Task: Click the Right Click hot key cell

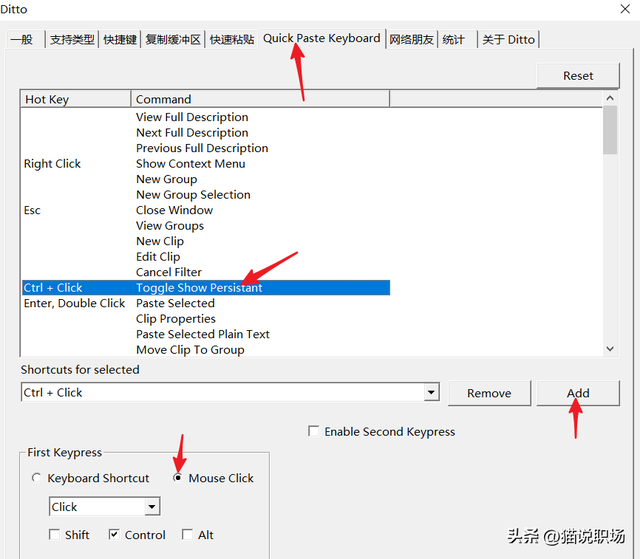Action: pos(52,164)
